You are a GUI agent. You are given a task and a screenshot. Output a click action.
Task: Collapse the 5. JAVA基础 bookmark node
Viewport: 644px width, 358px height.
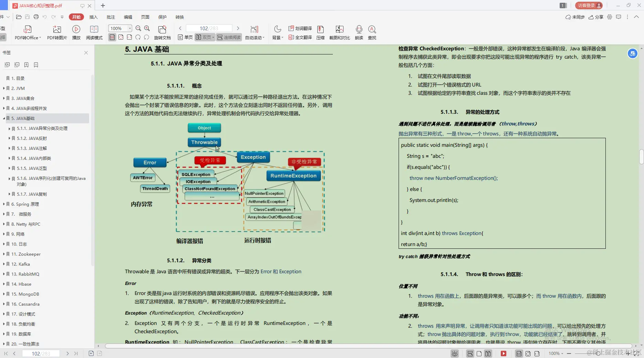(x=3, y=118)
